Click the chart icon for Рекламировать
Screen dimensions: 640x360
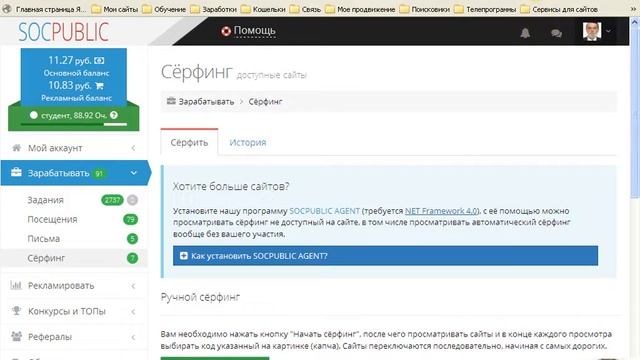(16, 285)
